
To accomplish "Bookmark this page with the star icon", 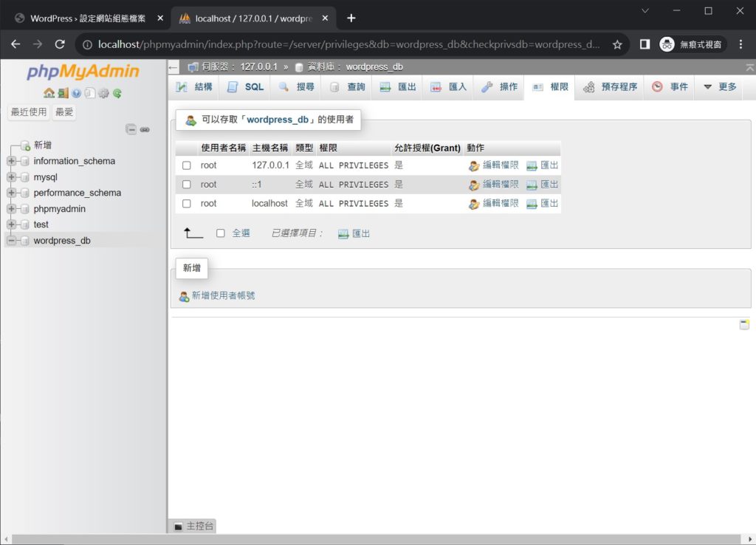I will pyautogui.click(x=617, y=44).
